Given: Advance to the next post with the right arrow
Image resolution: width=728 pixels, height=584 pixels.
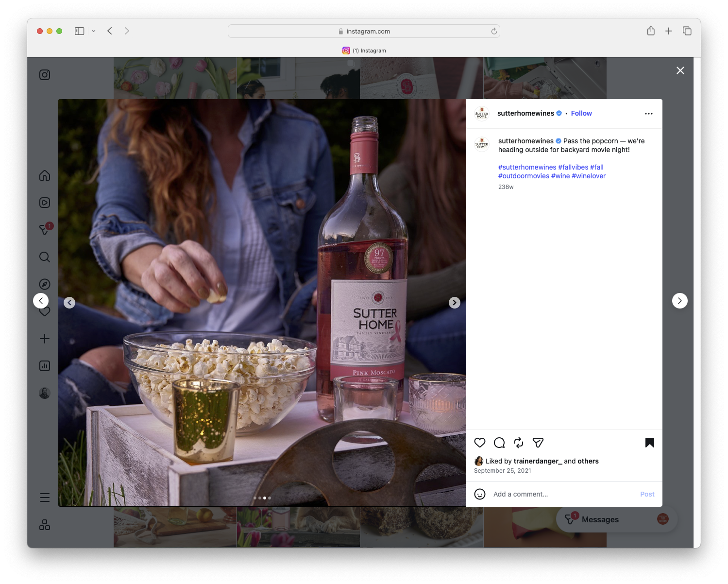Looking at the screenshot, I should coord(680,300).
